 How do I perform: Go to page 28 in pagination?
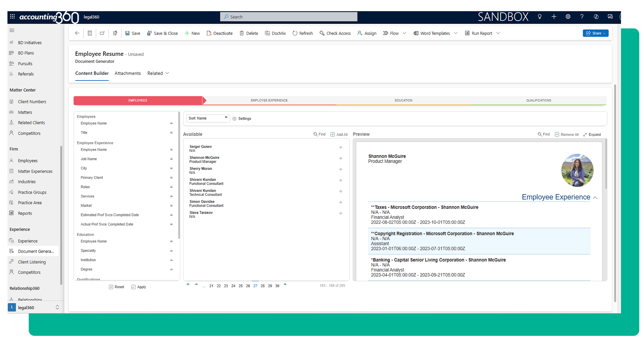tap(263, 286)
